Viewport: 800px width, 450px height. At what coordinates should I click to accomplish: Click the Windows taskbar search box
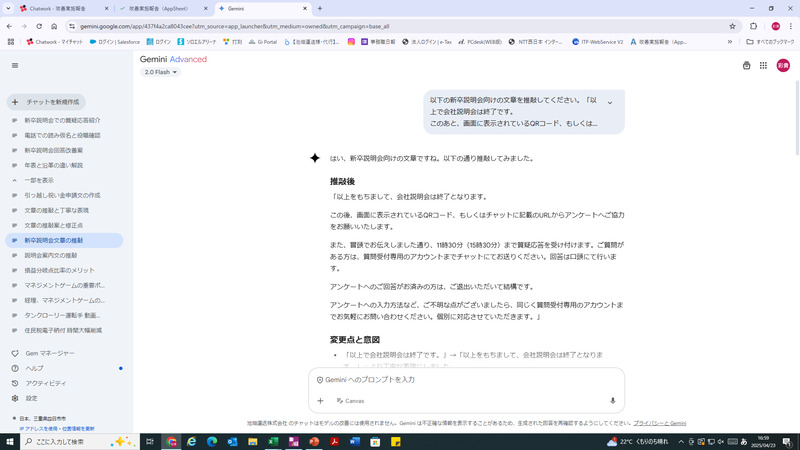coord(79,442)
